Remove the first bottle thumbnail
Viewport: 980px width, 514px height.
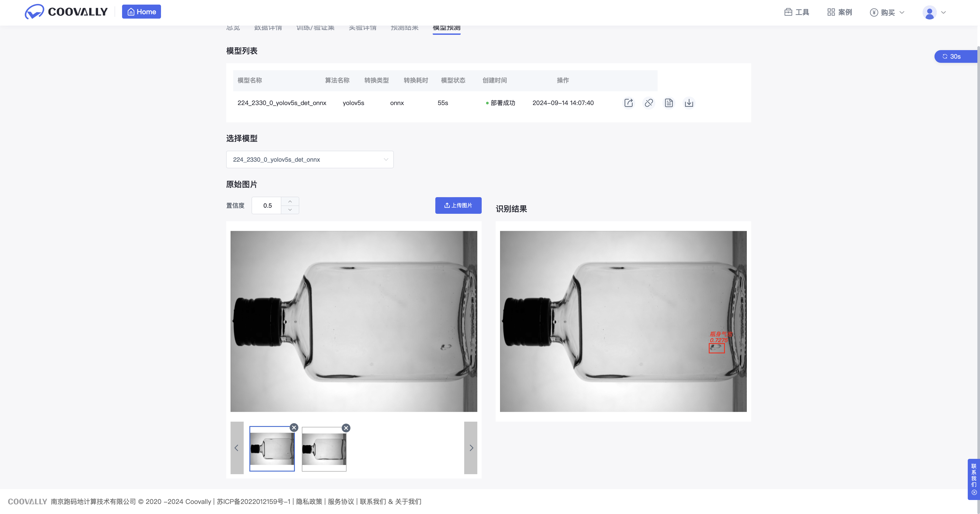pyautogui.click(x=294, y=428)
